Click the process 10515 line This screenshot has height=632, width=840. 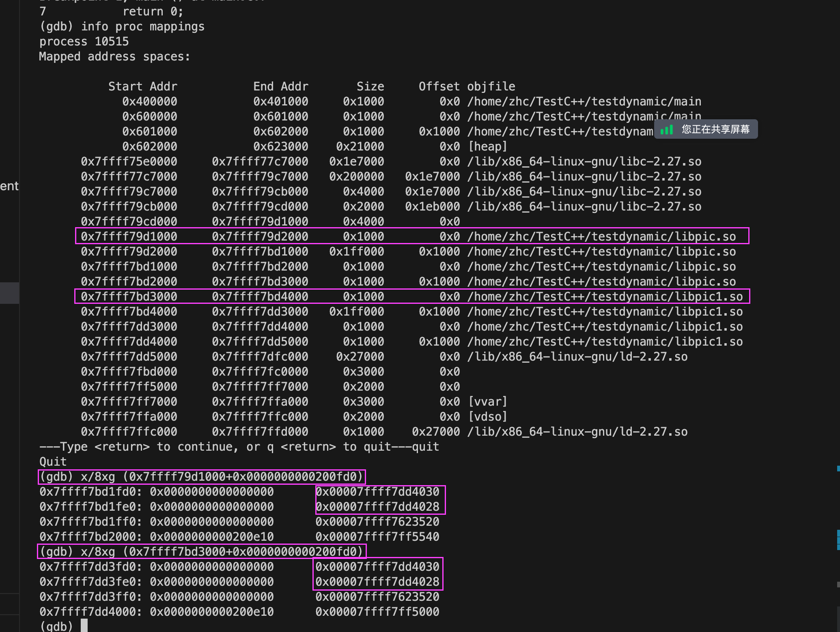[84, 42]
